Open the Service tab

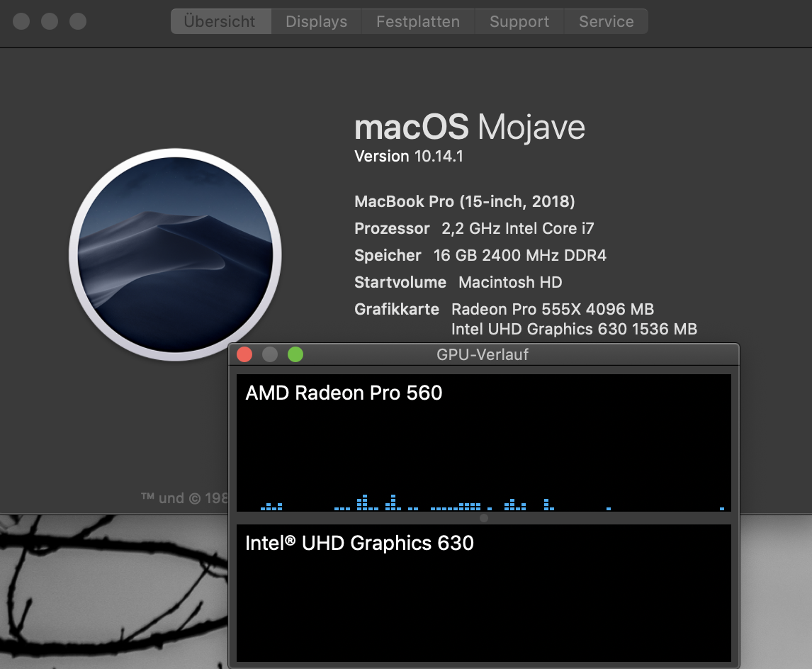[606, 21]
